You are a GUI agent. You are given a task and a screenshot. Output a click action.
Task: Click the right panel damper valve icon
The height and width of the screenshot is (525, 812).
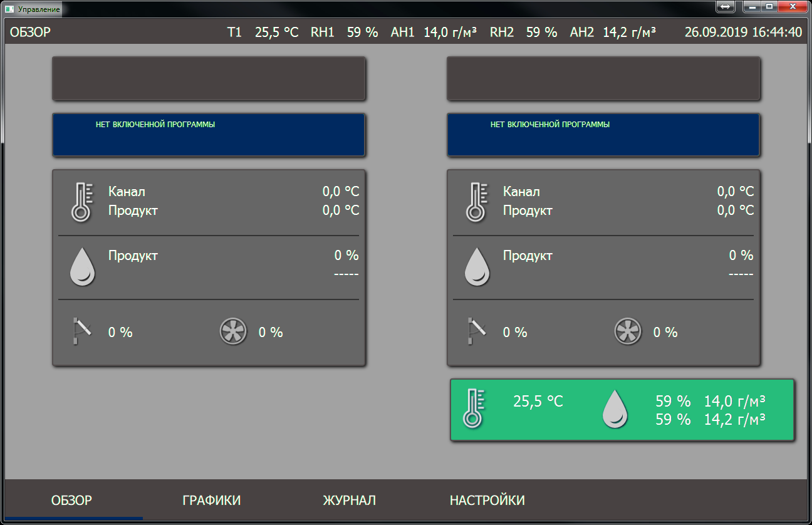(476, 331)
